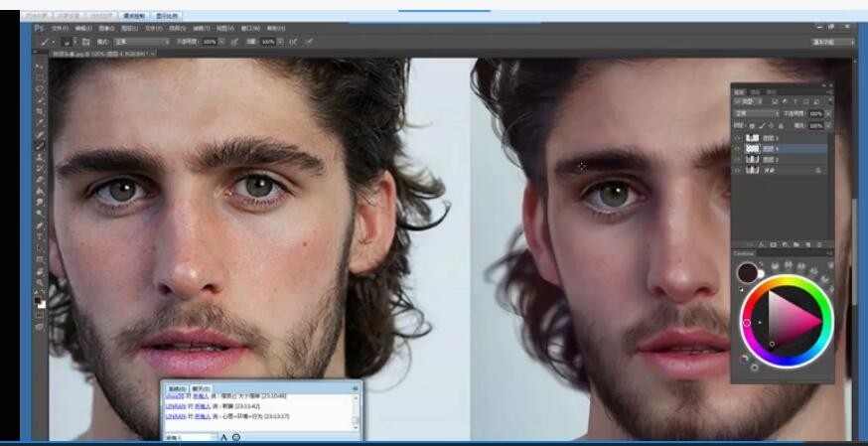Image resolution: width=868 pixels, height=446 pixels.
Task: Lock layer position in Layers panel
Action: tap(771, 126)
